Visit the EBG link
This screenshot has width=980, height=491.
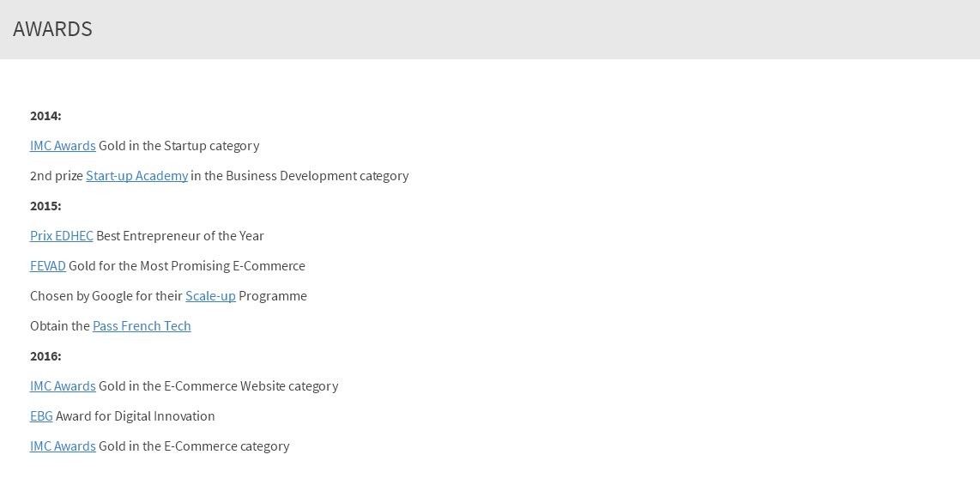point(41,416)
